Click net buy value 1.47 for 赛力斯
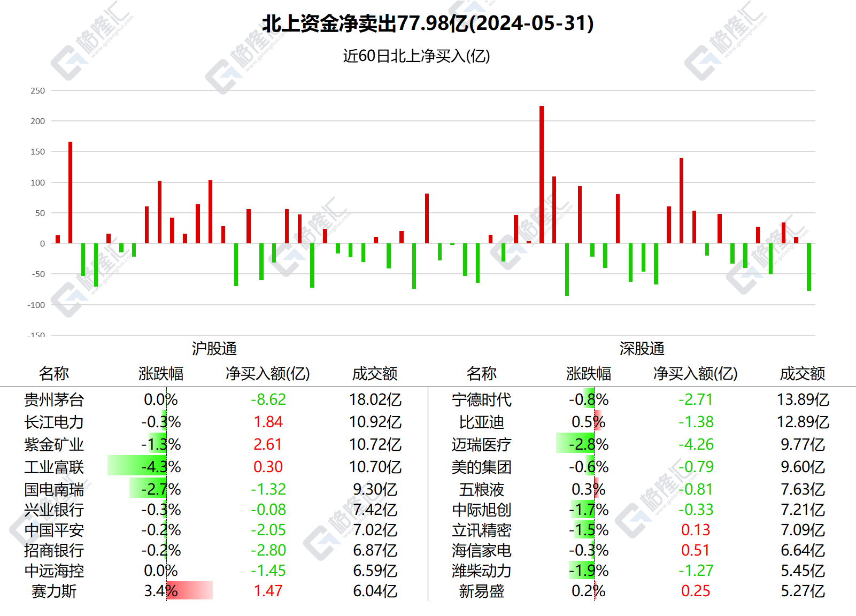This screenshot has width=856, height=616. point(268,591)
